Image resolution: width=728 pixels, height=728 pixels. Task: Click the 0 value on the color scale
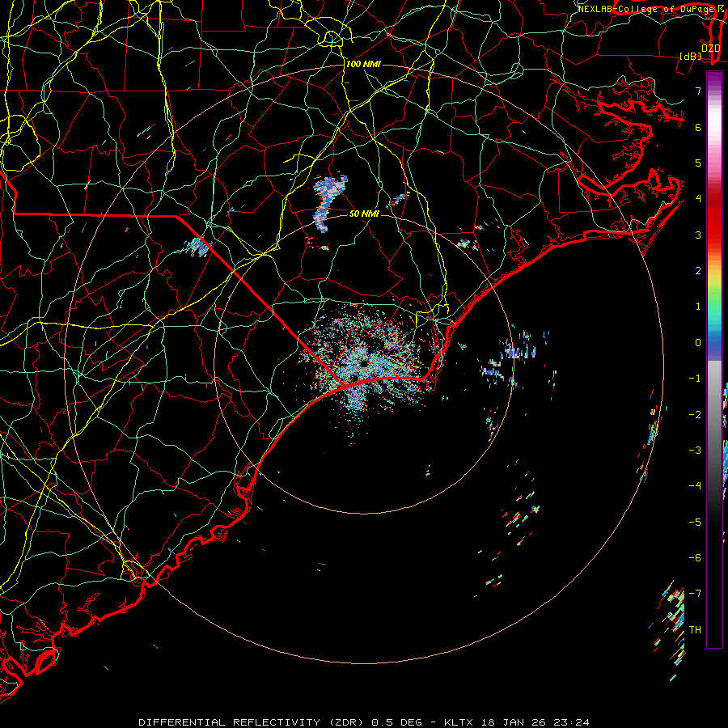(698, 343)
